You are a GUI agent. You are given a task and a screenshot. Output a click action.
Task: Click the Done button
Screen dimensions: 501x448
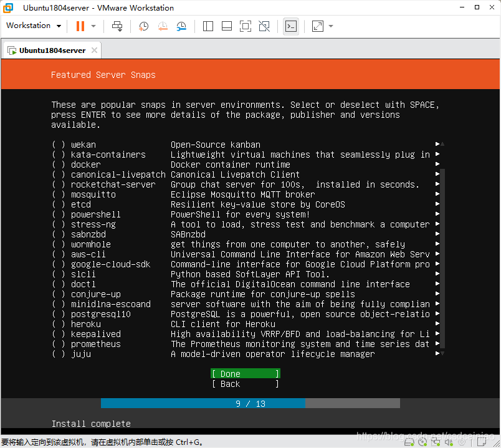[x=246, y=374]
